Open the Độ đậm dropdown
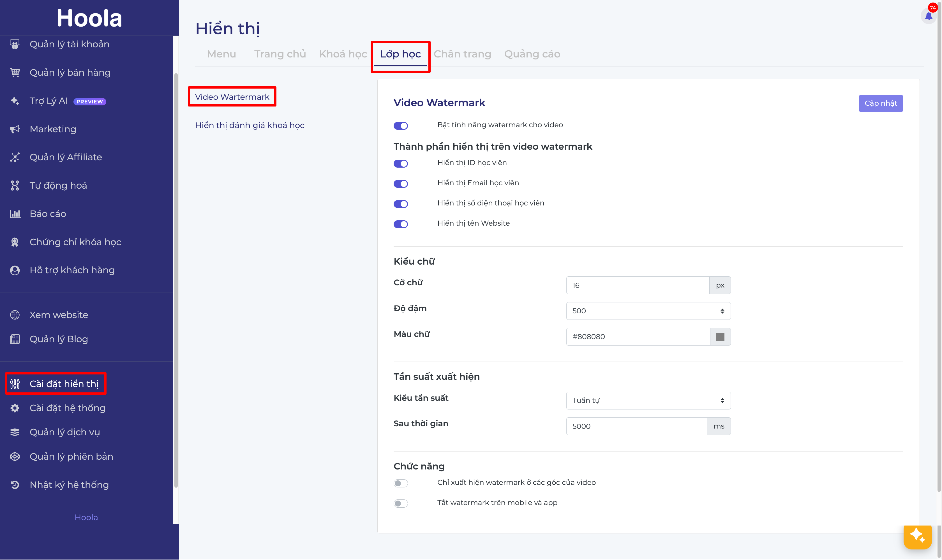This screenshot has width=942, height=560. (x=648, y=311)
